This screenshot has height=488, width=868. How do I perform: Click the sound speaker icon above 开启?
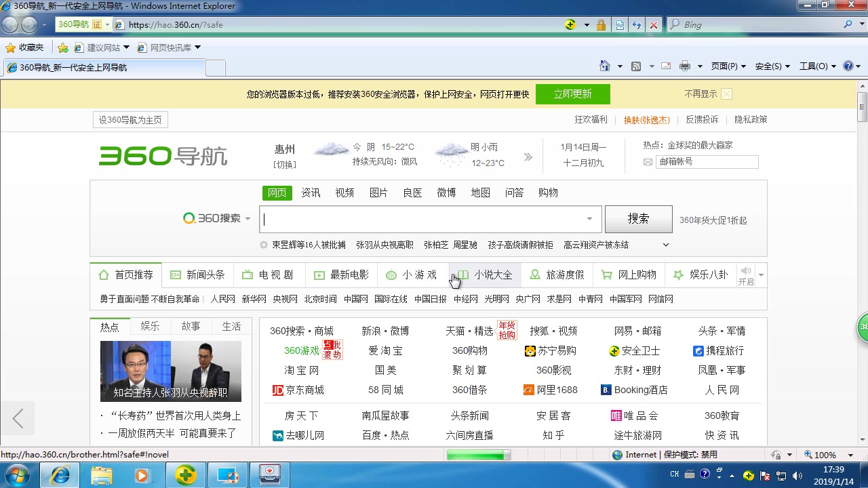(746, 271)
